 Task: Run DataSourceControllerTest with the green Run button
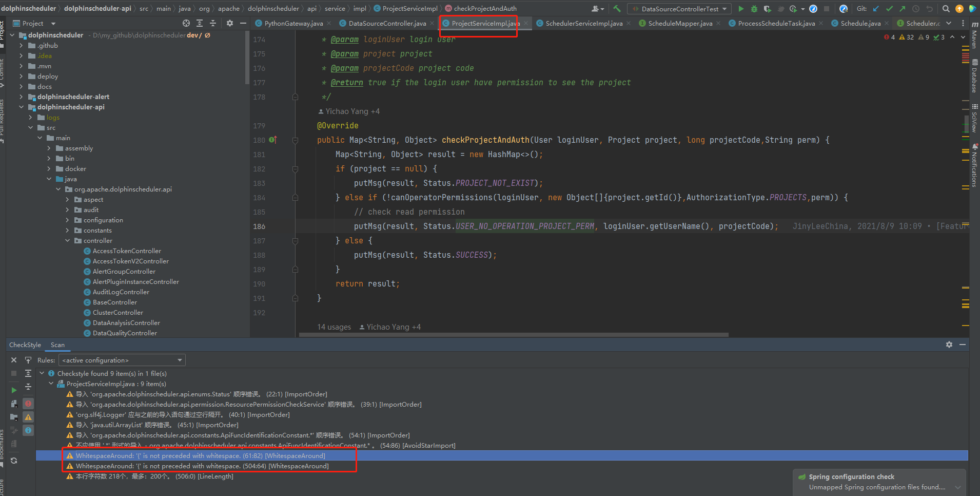(x=741, y=9)
